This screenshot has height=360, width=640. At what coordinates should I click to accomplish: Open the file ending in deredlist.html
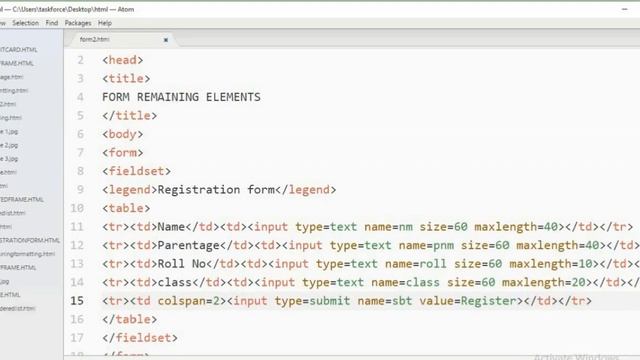pyautogui.click(x=18, y=308)
